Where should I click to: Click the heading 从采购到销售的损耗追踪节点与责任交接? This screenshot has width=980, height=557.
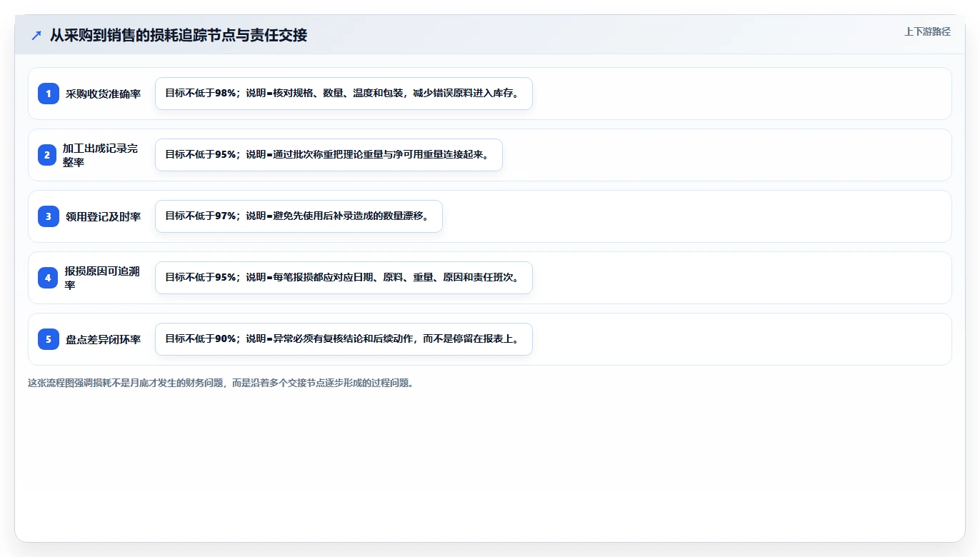pyautogui.click(x=179, y=36)
